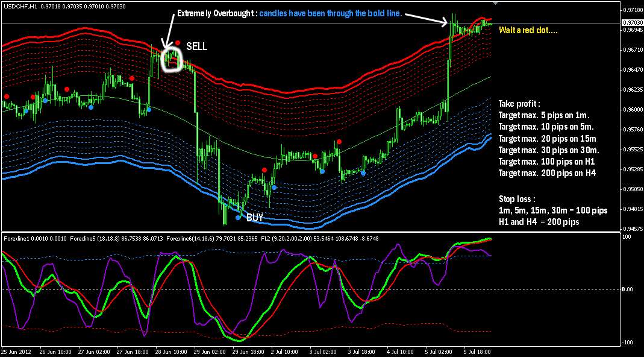Viewport: 644px width, 357px height.
Task: Click 'Target max. 100 pips on H1' line
Action: click(546, 162)
